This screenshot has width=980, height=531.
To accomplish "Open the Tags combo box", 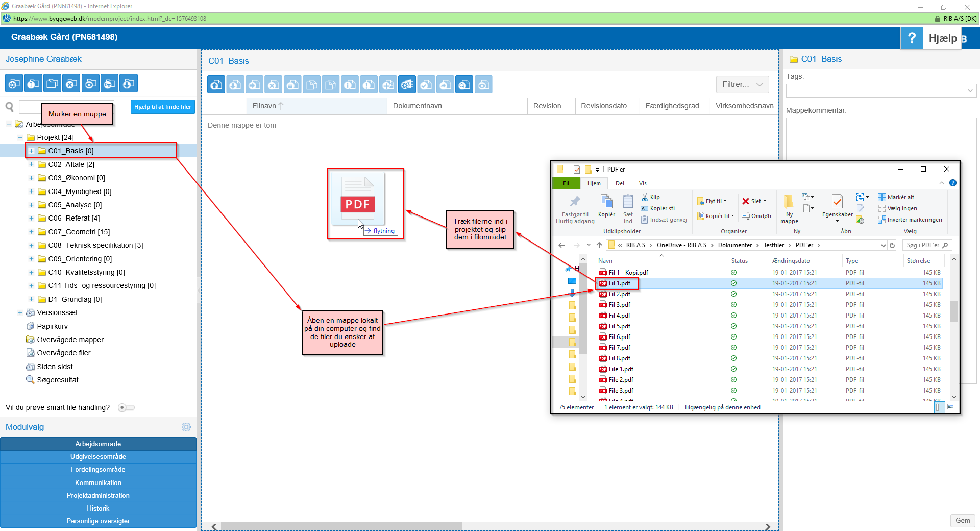I will (881, 91).
